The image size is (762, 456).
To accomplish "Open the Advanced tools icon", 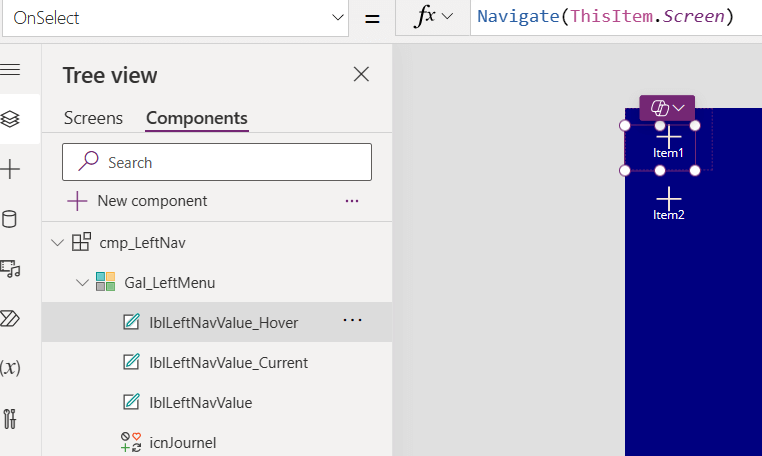I will pos(10,419).
